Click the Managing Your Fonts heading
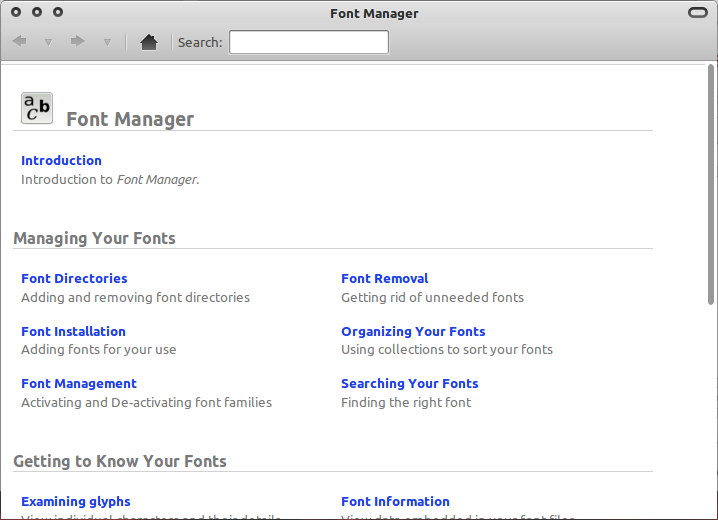718x520 pixels. click(94, 238)
